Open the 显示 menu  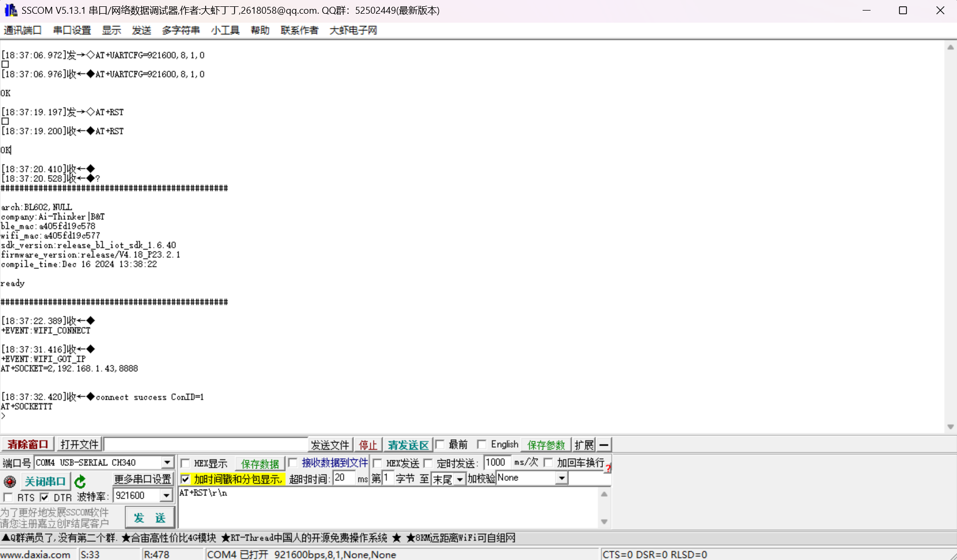click(x=111, y=31)
